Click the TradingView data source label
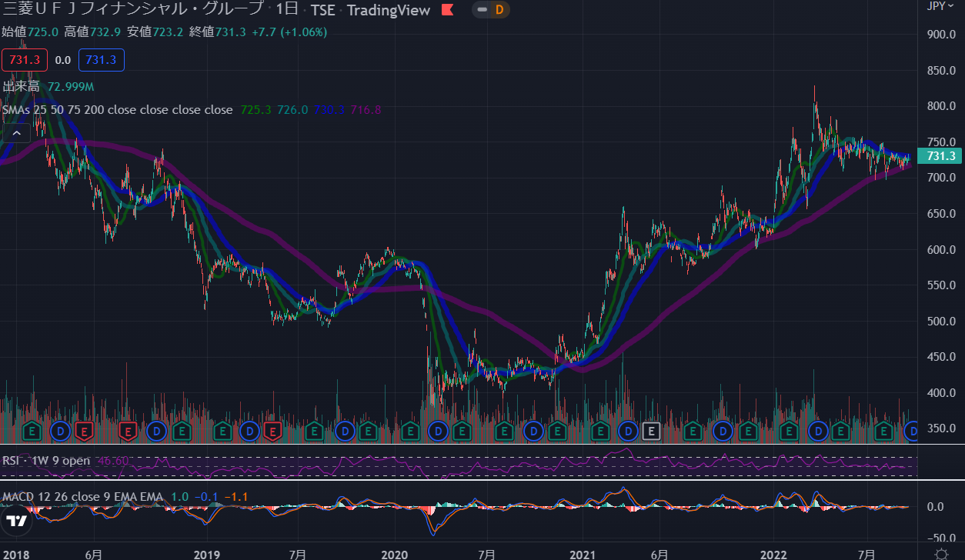 point(389,10)
